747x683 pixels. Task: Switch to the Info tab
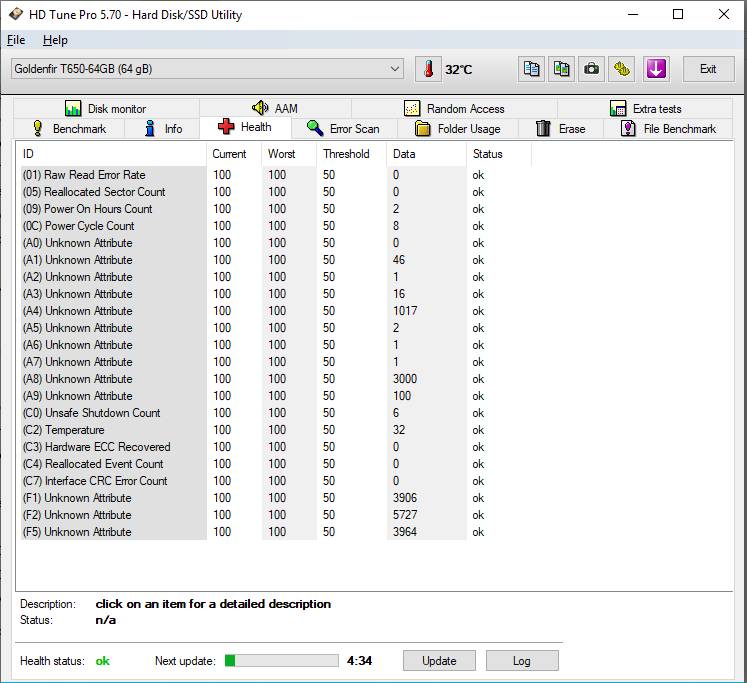pos(162,129)
